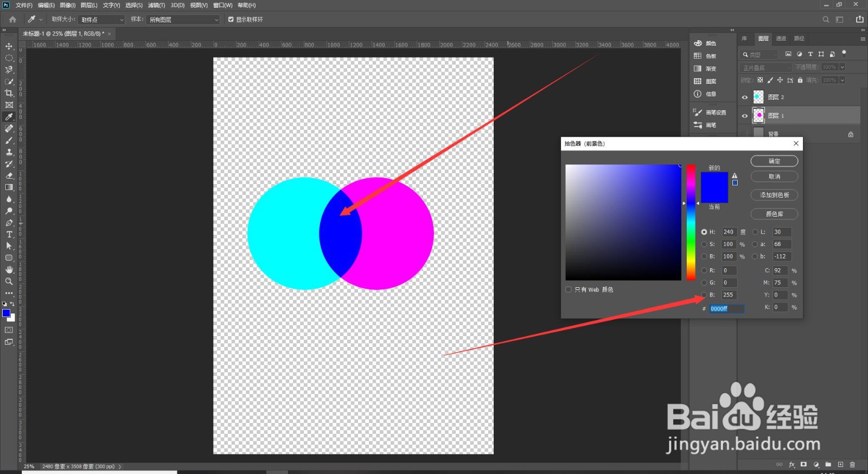Select the Lasso tool
The image size is (868, 474).
click(9, 69)
